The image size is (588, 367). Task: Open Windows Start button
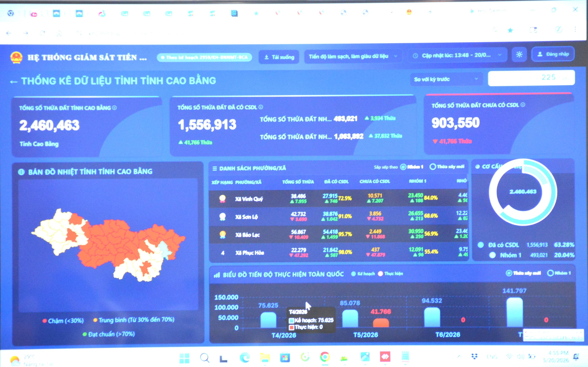click(184, 358)
